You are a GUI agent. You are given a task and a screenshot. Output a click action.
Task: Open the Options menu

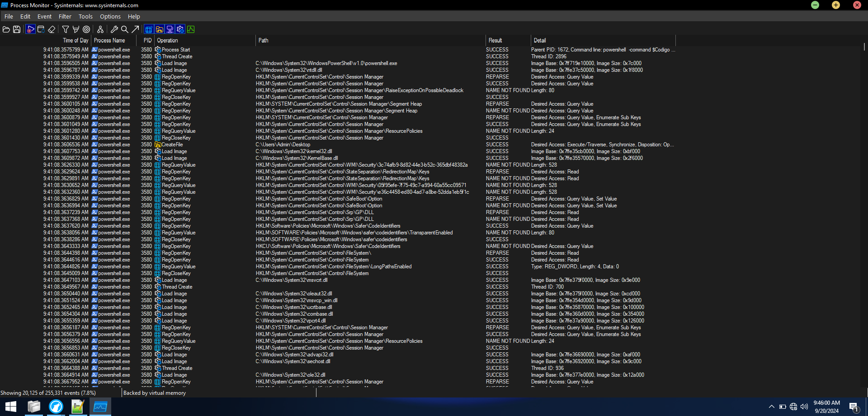[110, 16]
